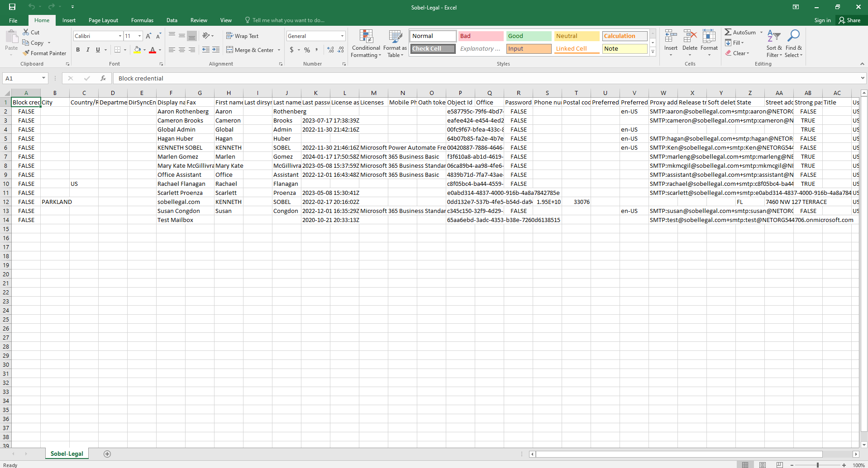This screenshot has height=468, width=868.
Task: Click the Copy icon
Action: coord(26,43)
